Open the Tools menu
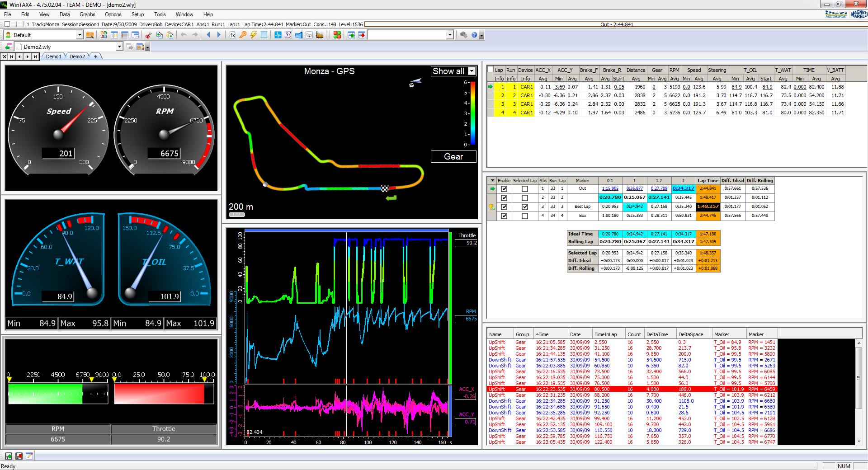Viewport: 868px width, 470px height. tap(160, 14)
